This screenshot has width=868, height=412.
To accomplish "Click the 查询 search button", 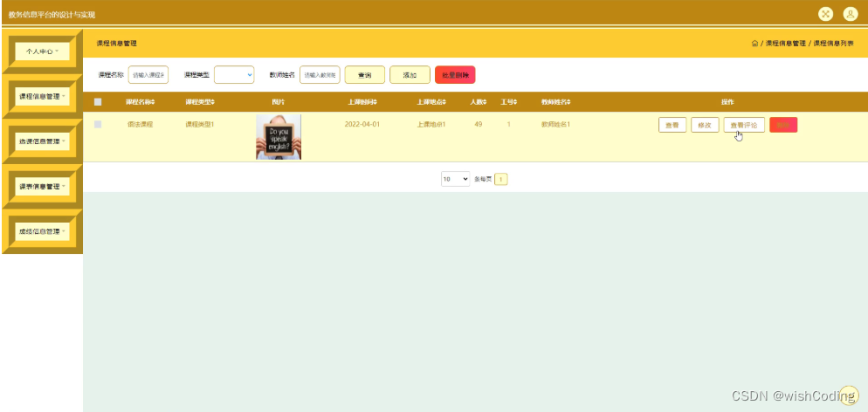I will pos(365,75).
